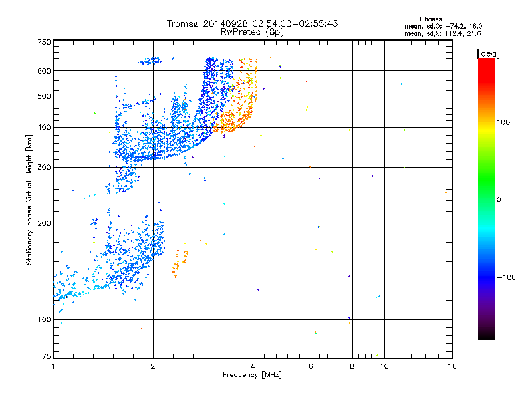Click the blue echo patch above 600 km near 2 MHz
The height and width of the screenshot is (399, 532).
coord(150,61)
